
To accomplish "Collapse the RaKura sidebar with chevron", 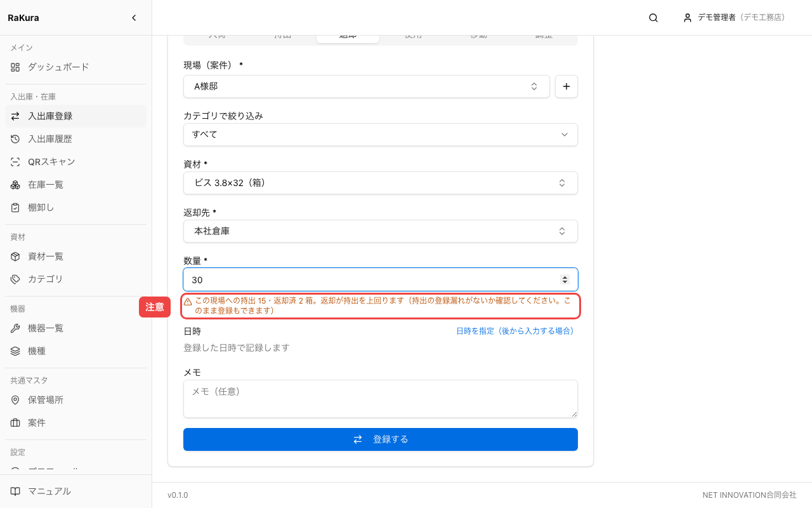I will pyautogui.click(x=134, y=18).
